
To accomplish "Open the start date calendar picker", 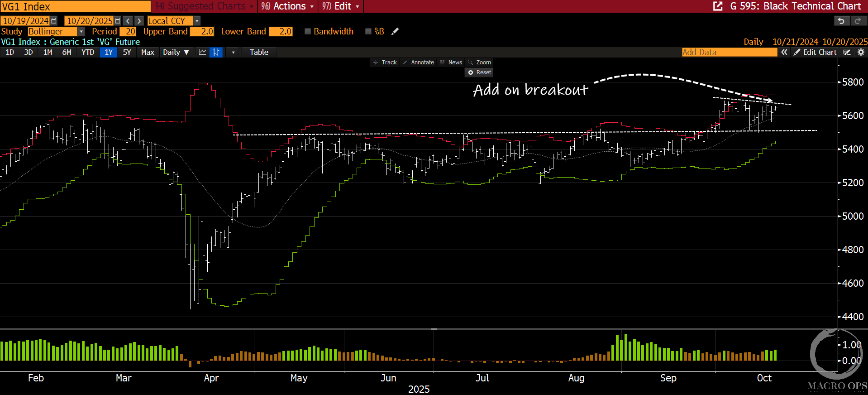I will 54,21.
